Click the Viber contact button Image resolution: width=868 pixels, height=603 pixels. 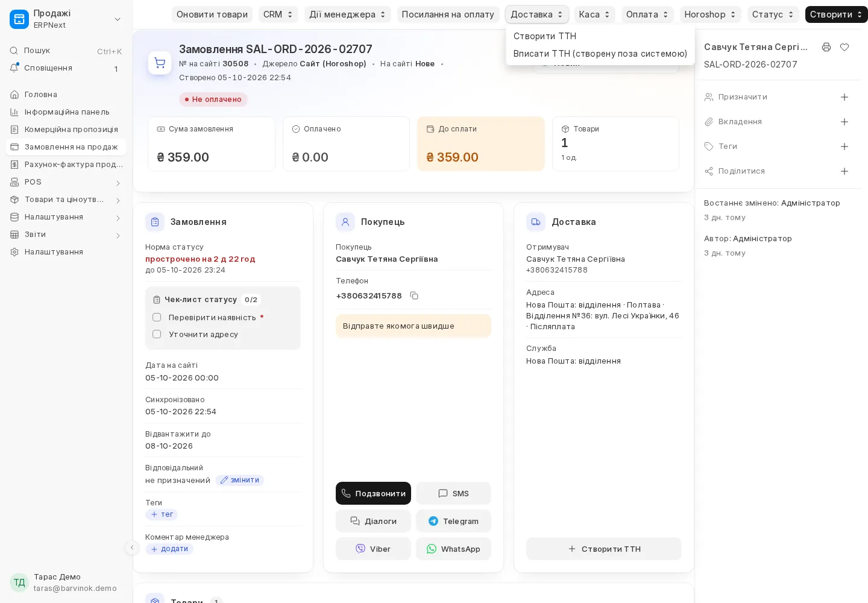click(x=373, y=549)
